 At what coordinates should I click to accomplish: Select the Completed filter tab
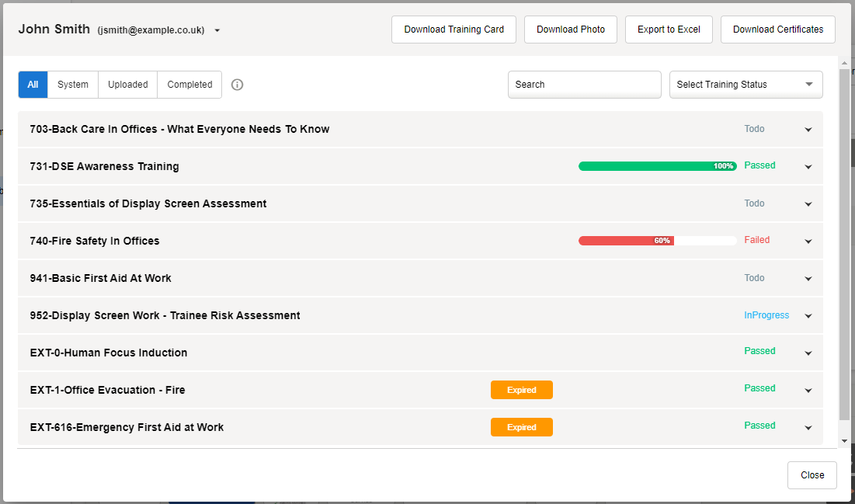(189, 85)
